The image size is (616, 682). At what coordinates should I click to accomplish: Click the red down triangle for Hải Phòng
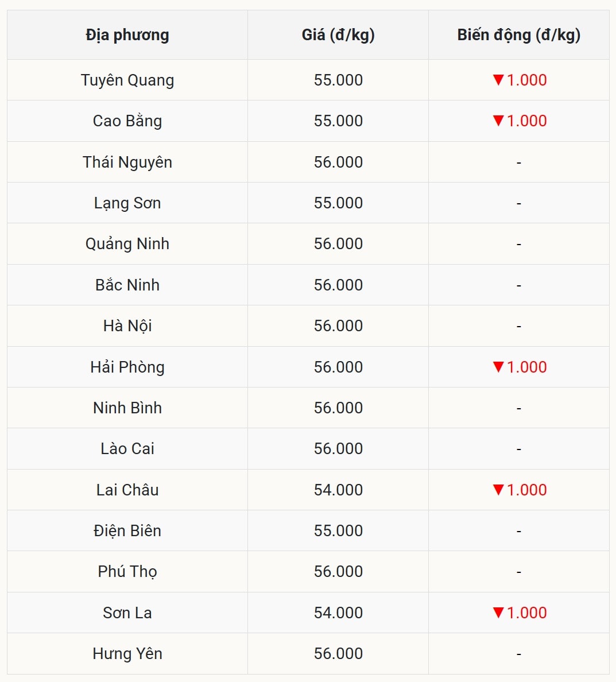[x=498, y=367]
